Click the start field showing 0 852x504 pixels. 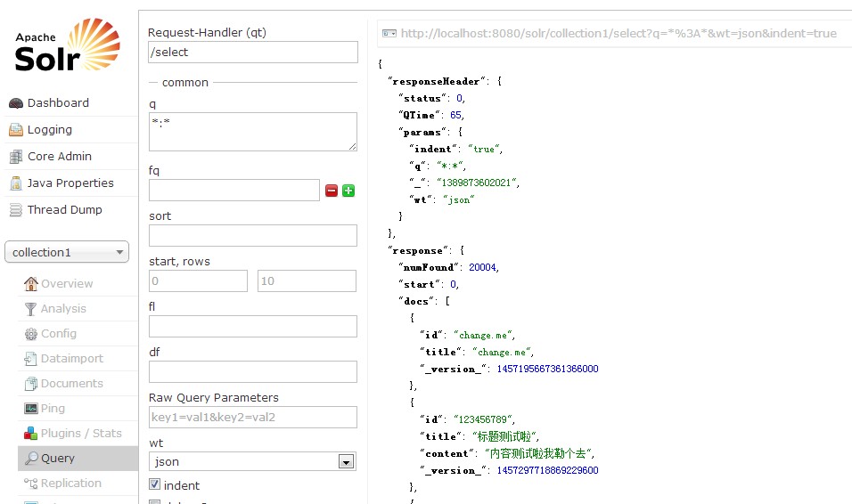199,280
